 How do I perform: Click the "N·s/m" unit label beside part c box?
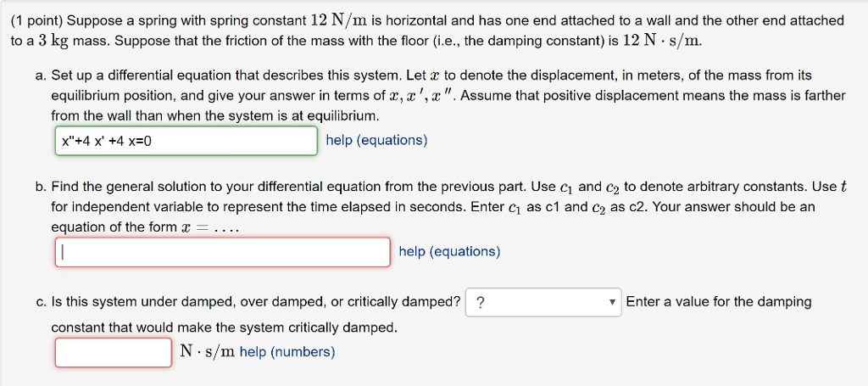click(x=209, y=352)
